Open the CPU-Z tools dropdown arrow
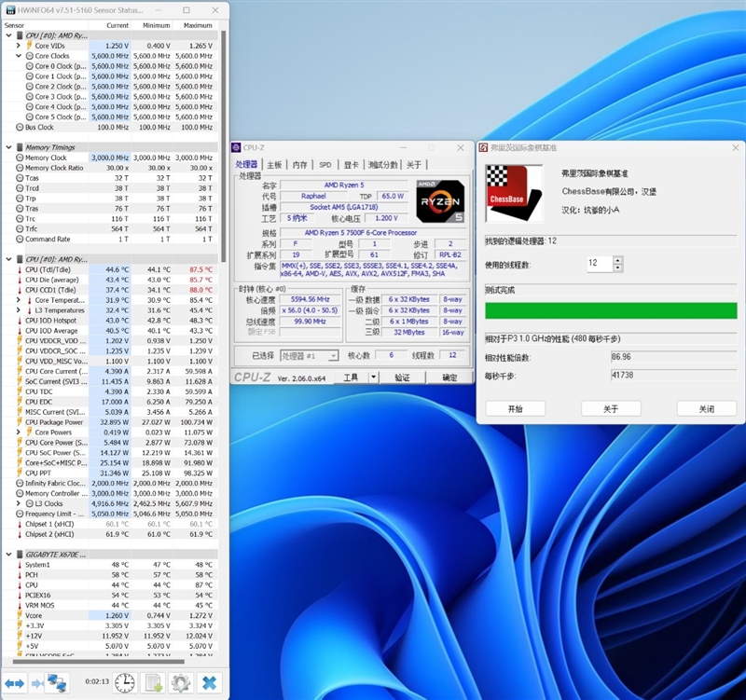 pyautogui.click(x=374, y=377)
